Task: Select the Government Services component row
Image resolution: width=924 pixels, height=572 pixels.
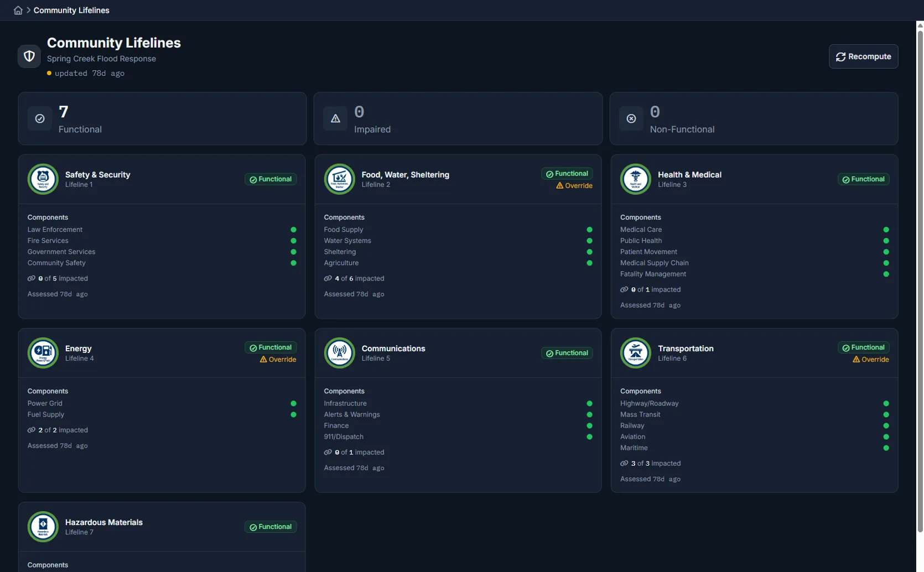Action: (x=162, y=252)
